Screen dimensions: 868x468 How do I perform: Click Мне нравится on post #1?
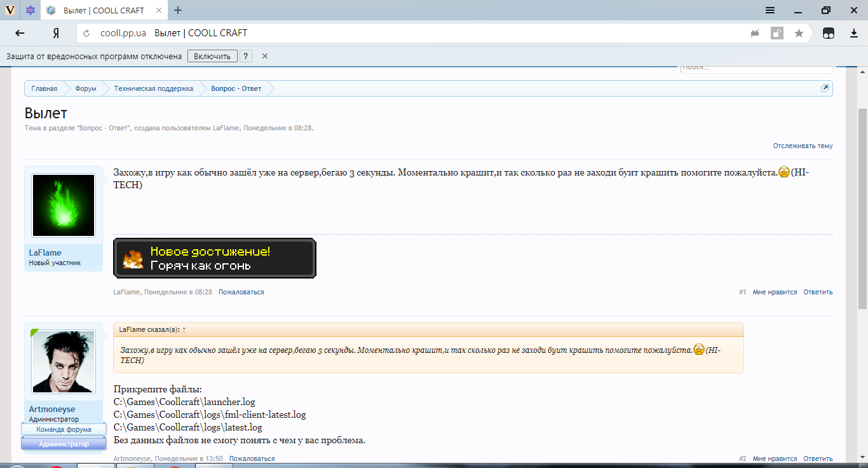pyautogui.click(x=775, y=292)
